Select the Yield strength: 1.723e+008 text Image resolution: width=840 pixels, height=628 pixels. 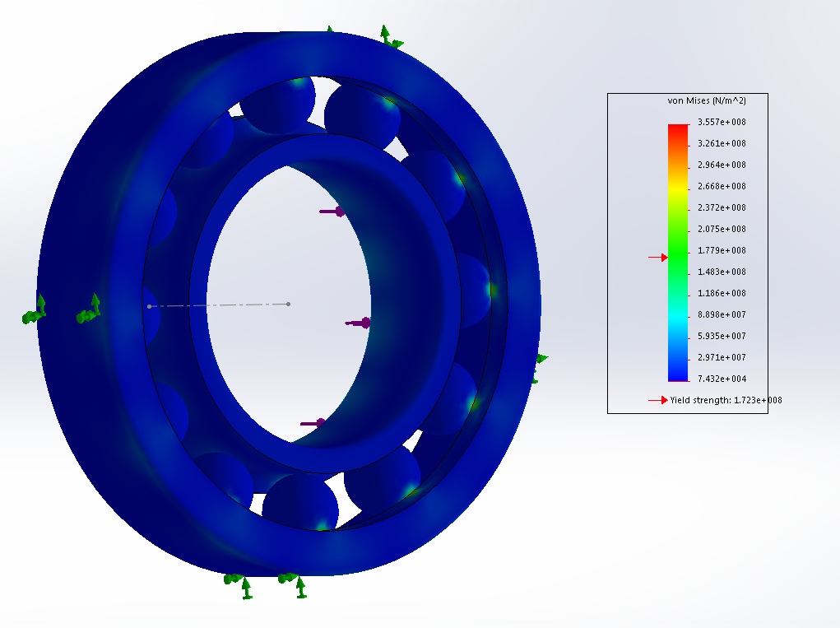tap(726, 400)
